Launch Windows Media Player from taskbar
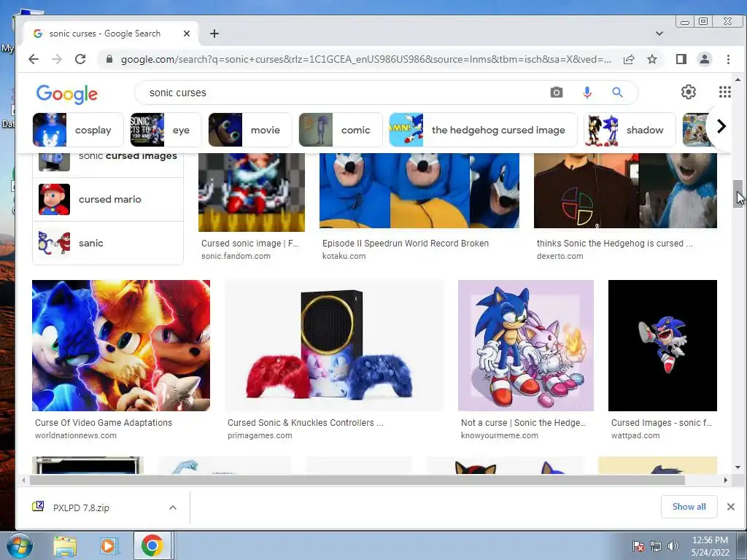This screenshot has height=560, width=747. [x=108, y=546]
